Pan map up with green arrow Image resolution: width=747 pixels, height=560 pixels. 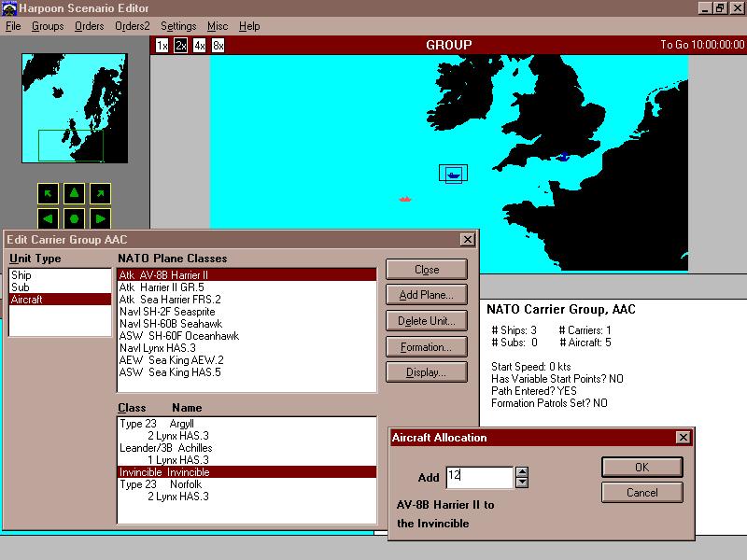point(74,193)
